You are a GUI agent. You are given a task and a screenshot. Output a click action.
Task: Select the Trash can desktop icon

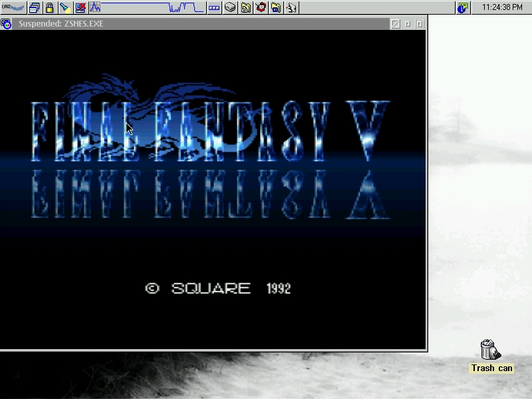[x=491, y=350]
